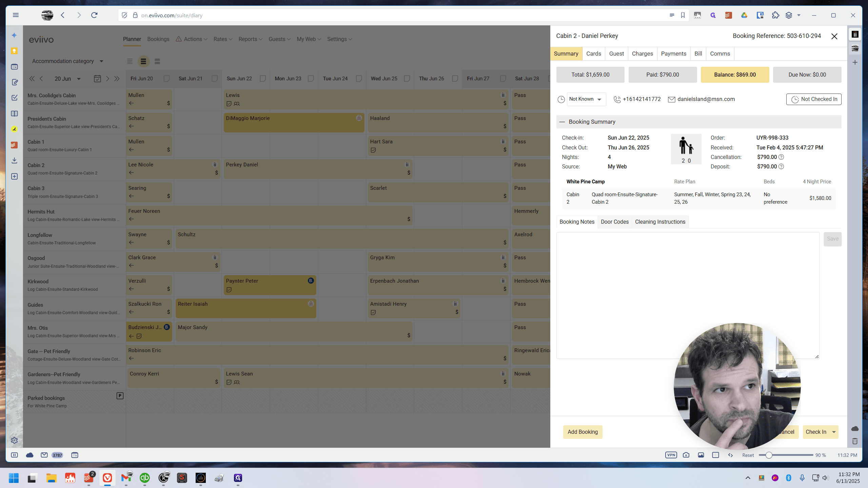Image resolution: width=868 pixels, height=488 pixels.
Task: Expand the Actions menu
Action: (x=192, y=39)
